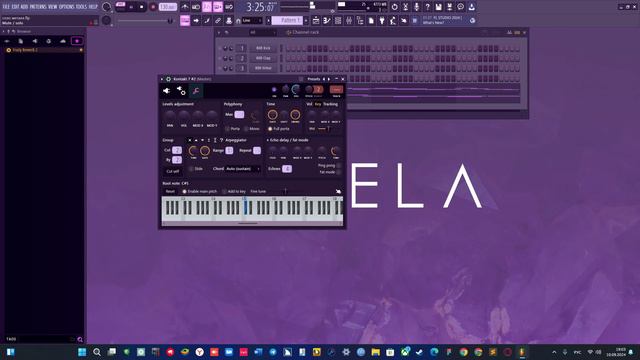Click the microphone recording icon in the top toolbar

(416, 7)
